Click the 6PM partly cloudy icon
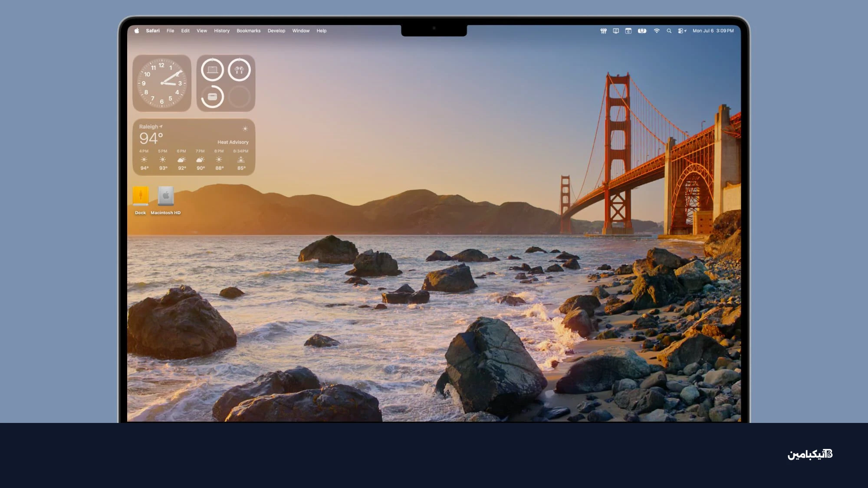The height and width of the screenshot is (488, 868). [181, 160]
